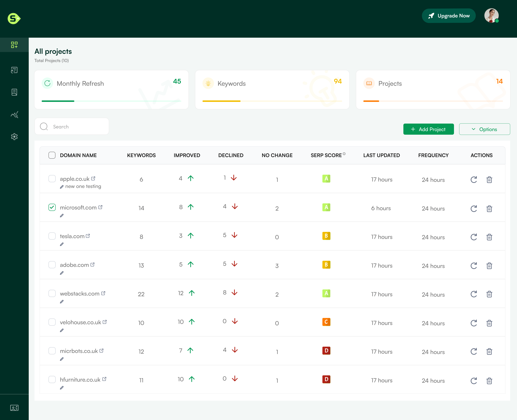Sort by the IMPROVED column header
517x420 pixels.
(x=187, y=155)
